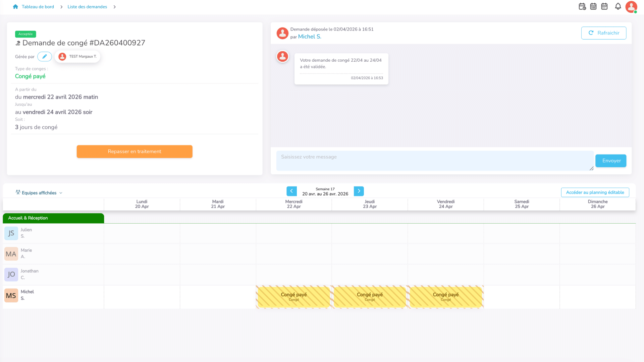The image size is (644, 362).
Task: Click the chevron after Liste des demandes
Action: coord(114,7)
